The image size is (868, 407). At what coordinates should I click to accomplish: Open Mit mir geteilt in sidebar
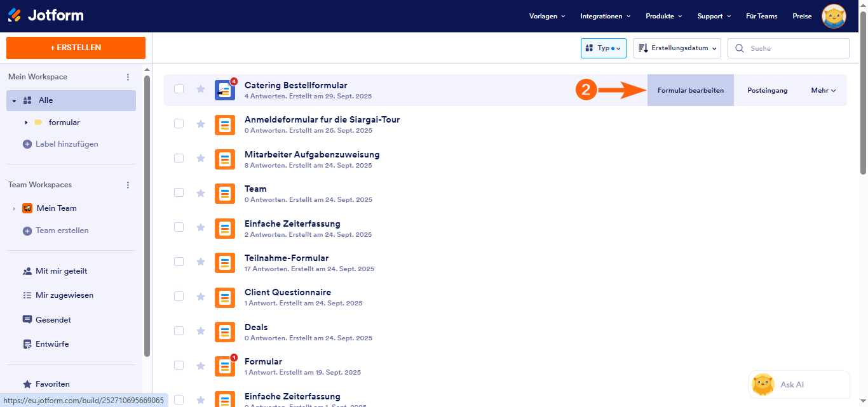pyautogui.click(x=61, y=271)
